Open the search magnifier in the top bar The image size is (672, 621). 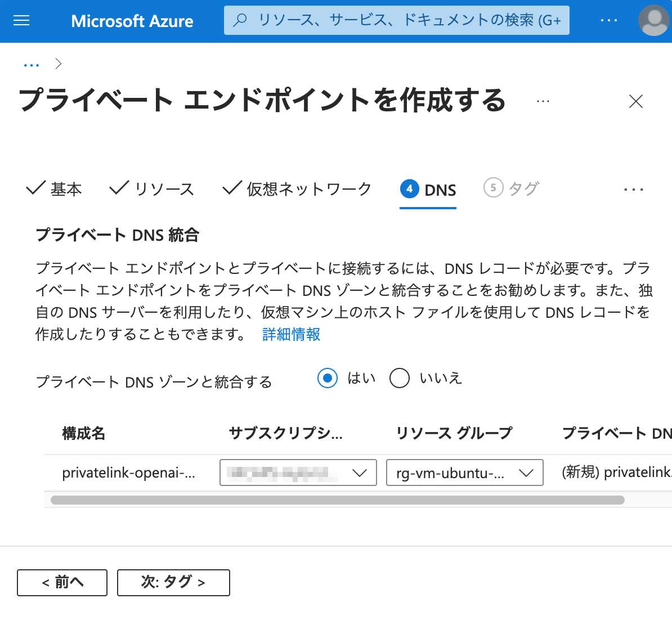pyautogui.click(x=241, y=20)
